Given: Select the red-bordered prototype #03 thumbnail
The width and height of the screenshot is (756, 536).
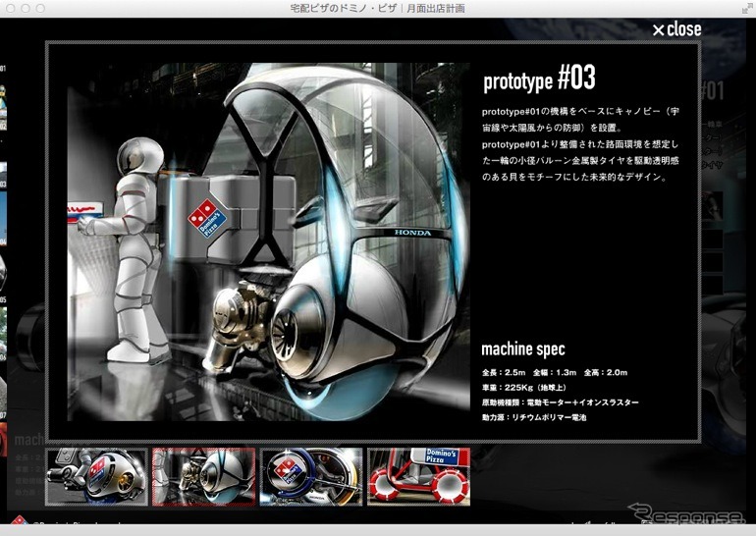Looking at the screenshot, I should (204, 477).
